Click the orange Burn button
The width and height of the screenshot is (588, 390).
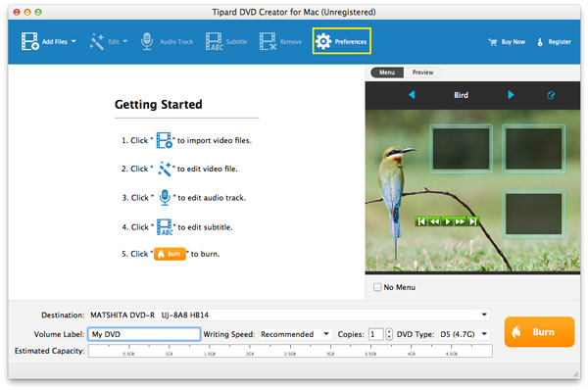(x=539, y=332)
